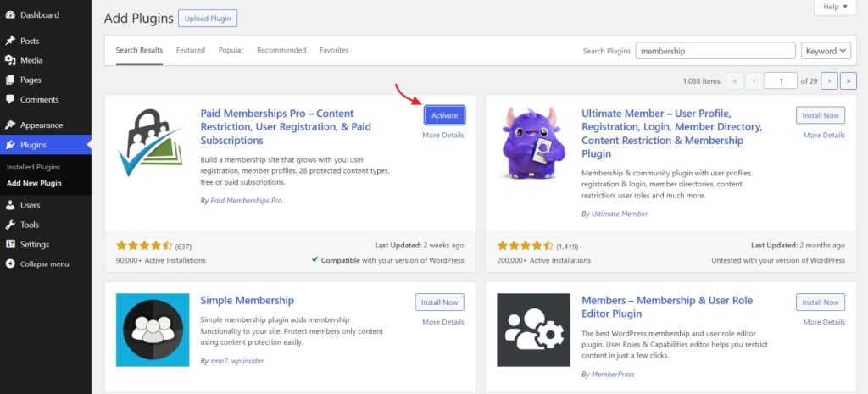Click the Ultimate Member star rating
The width and height of the screenshot is (868, 394).
(526, 247)
